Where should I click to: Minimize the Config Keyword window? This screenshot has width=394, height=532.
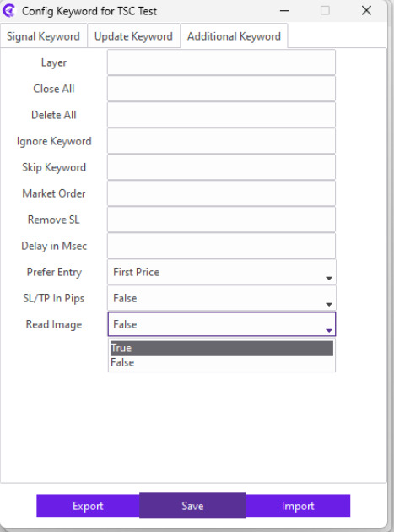tap(284, 11)
